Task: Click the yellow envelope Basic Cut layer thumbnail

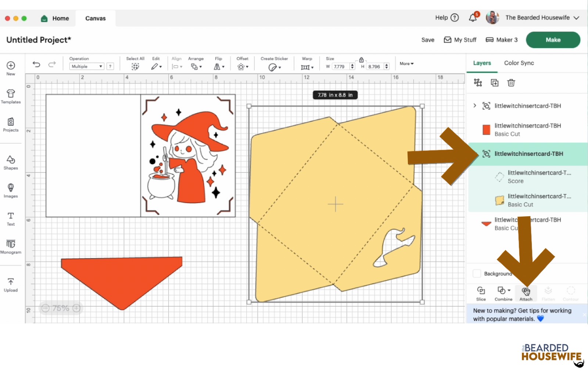Action: pos(499,200)
